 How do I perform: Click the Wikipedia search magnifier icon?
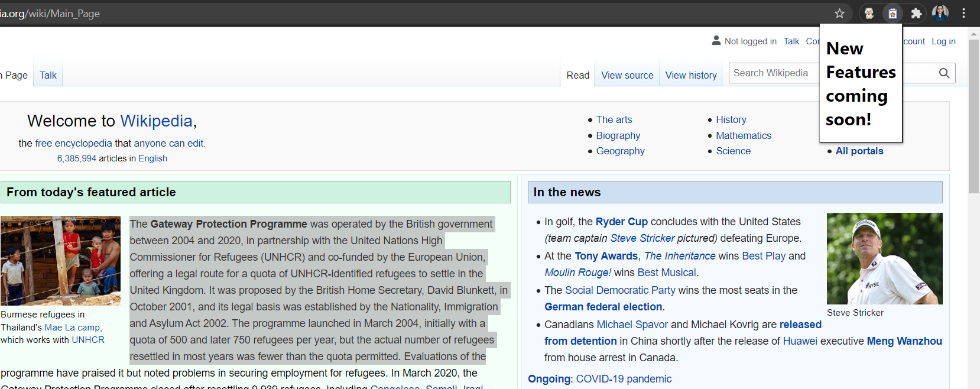[944, 73]
